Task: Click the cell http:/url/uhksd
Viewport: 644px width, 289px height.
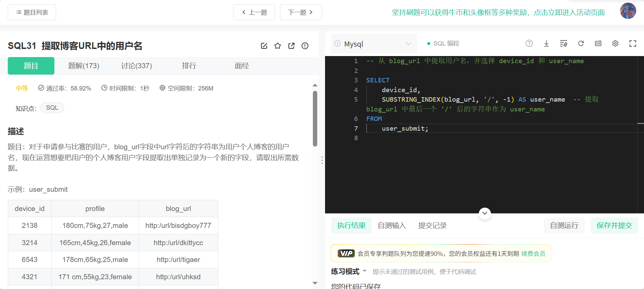Action: click(178, 277)
